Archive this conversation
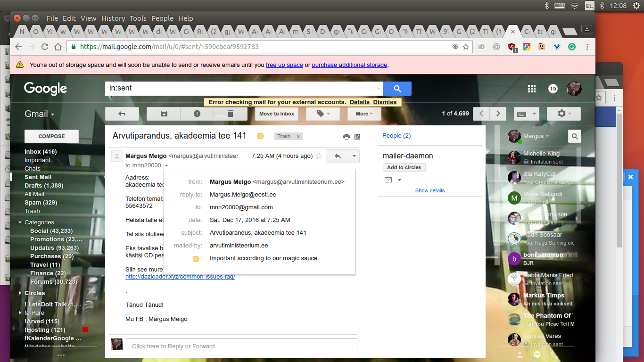The image size is (644, 362). click(164, 114)
